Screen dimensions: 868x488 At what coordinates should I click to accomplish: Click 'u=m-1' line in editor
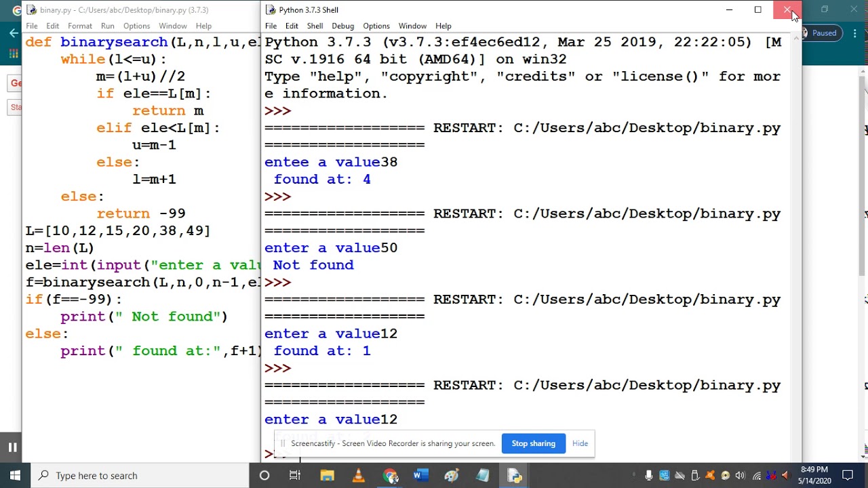[x=154, y=145]
